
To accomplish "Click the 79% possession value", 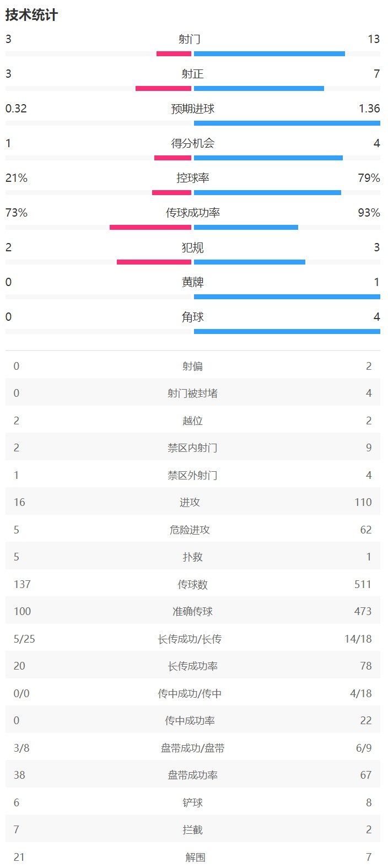I will coord(369,178).
